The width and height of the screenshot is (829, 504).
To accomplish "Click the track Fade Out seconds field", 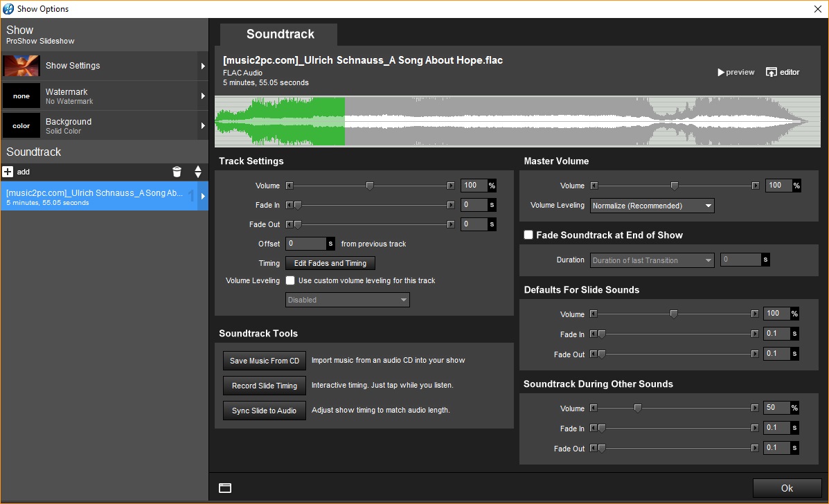I will (x=474, y=224).
